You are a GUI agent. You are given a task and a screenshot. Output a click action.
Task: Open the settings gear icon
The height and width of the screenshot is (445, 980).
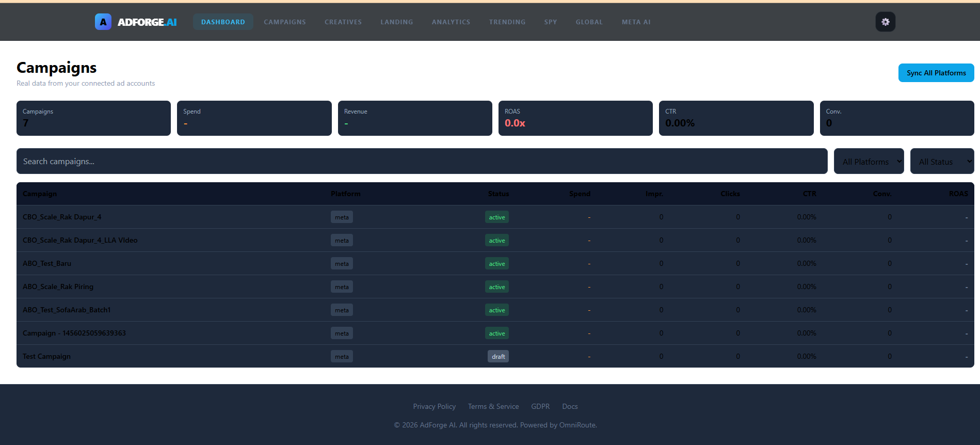(886, 22)
